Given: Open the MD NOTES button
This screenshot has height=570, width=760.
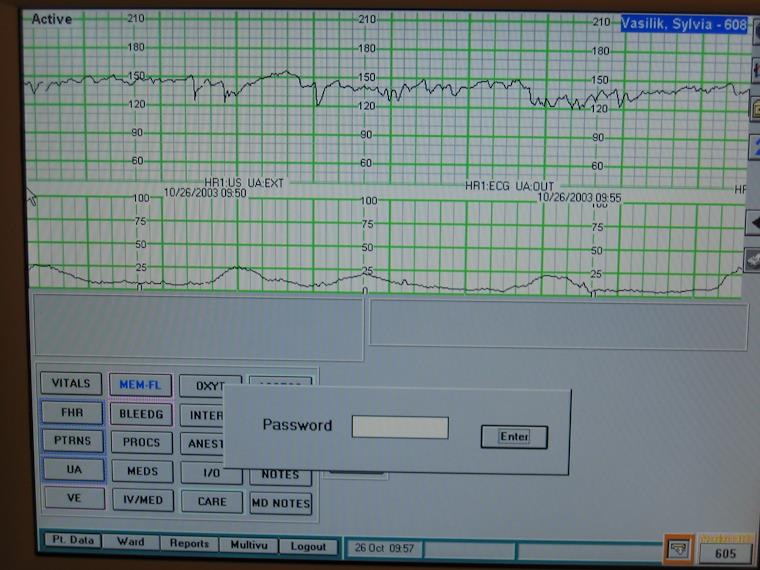Looking at the screenshot, I should point(280,502).
